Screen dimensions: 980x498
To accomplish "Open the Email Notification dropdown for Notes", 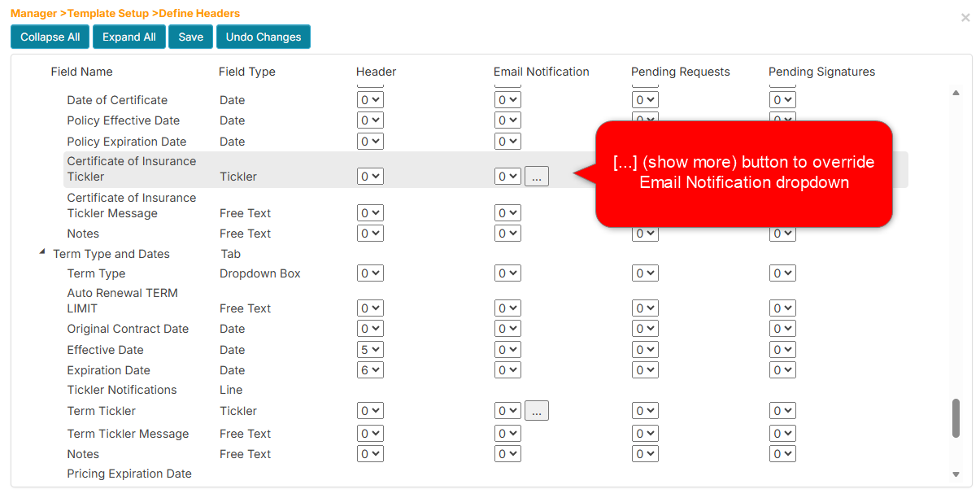I will pos(507,234).
